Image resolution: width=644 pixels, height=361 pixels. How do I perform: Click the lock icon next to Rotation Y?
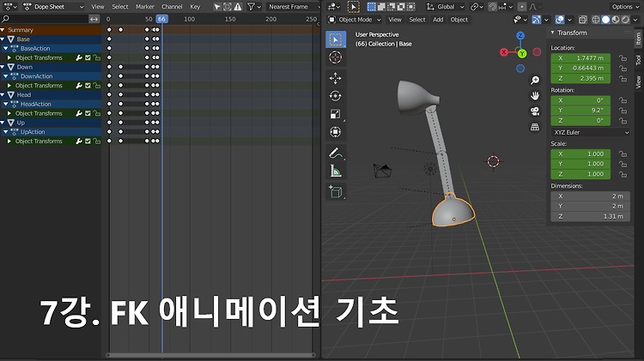point(623,111)
